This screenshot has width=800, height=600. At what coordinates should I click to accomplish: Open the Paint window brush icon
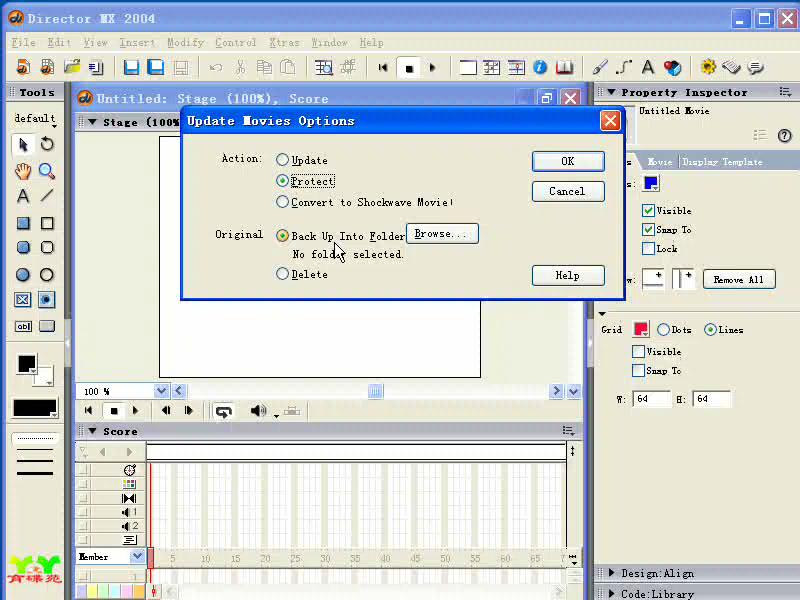pyautogui.click(x=600, y=67)
